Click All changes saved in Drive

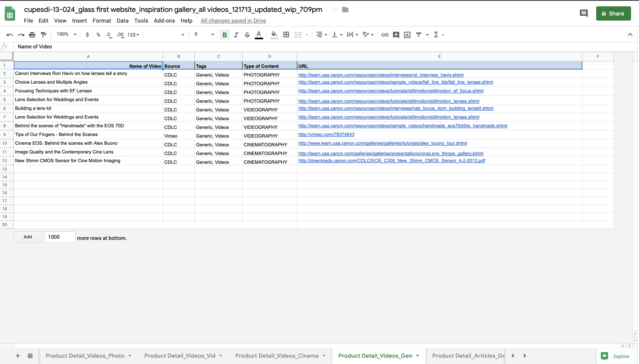tap(233, 21)
